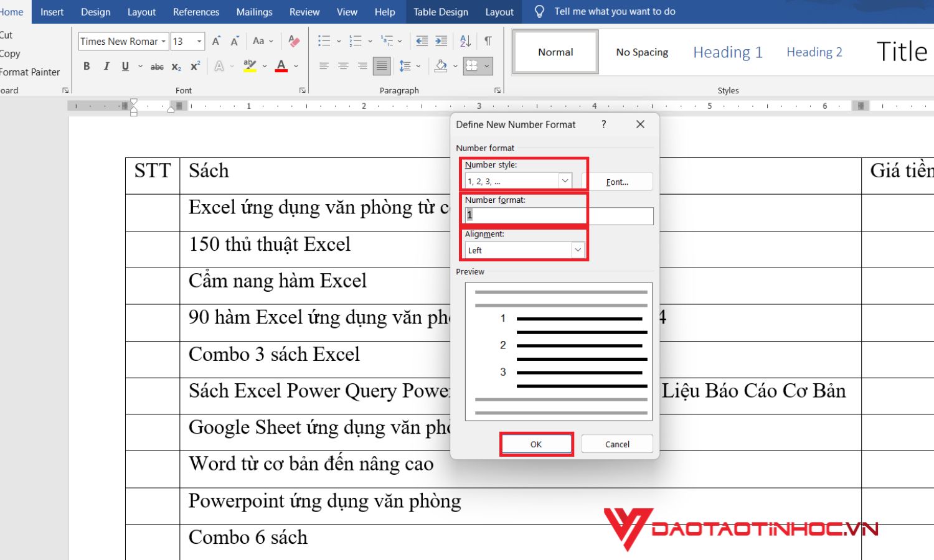The image size is (934, 560).
Task: Select the Clear All Formatting icon
Action: (x=293, y=41)
